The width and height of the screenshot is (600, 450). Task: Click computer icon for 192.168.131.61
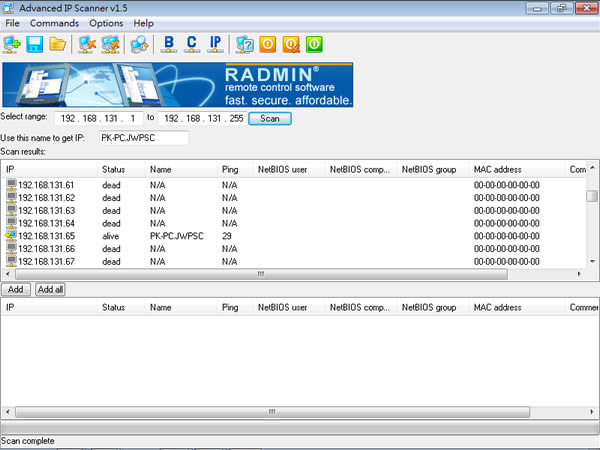click(x=11, y=185)
